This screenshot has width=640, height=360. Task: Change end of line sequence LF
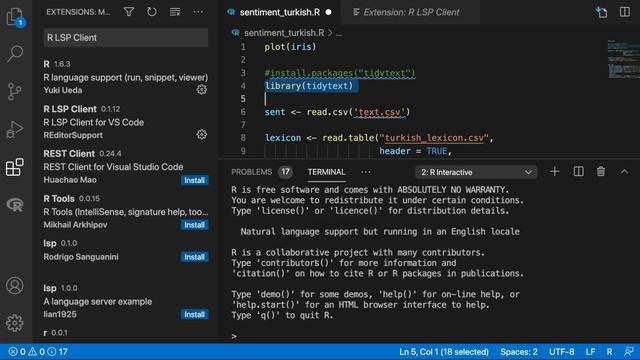pyautogui.click(x=590, y=351)
